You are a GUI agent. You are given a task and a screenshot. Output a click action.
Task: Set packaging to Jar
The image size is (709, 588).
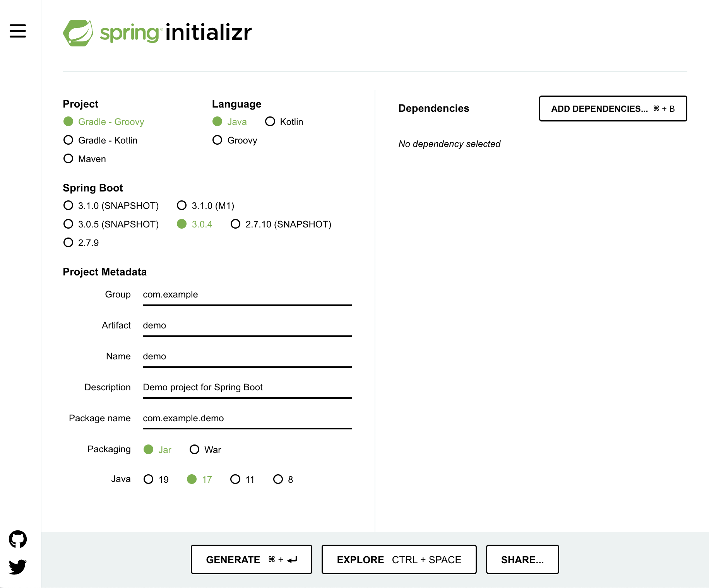[158, 450]
